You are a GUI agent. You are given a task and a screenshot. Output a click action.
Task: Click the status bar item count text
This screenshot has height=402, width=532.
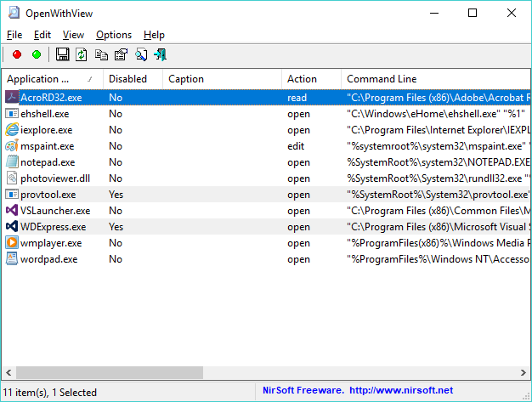50,393
